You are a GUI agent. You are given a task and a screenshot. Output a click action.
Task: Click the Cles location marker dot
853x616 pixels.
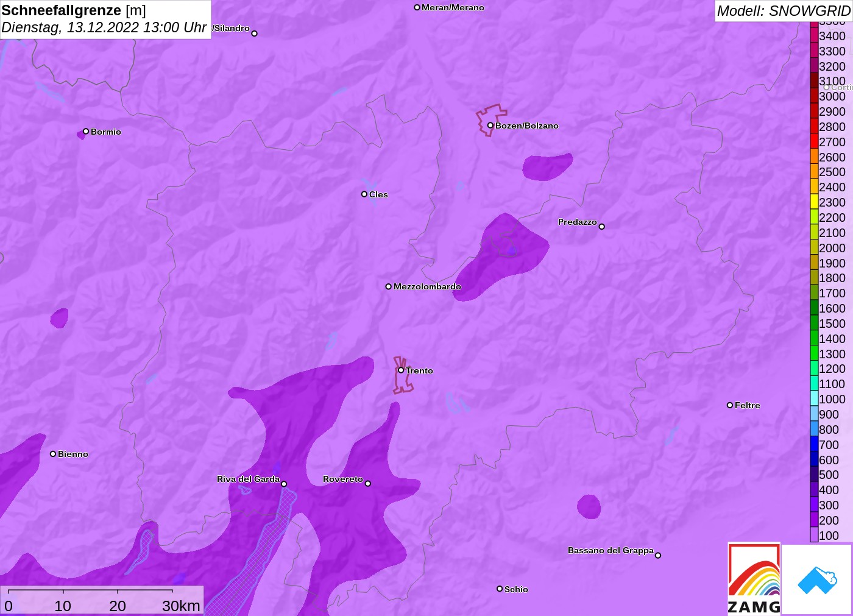tap(364, 194)
